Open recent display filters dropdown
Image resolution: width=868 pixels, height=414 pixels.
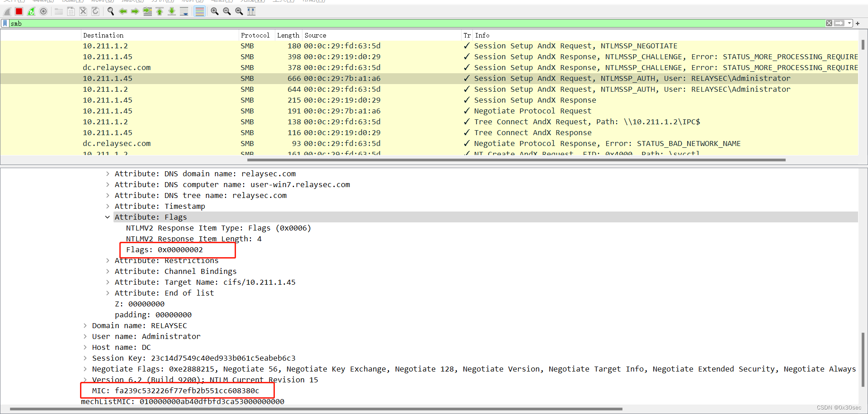[x=849, y=23]
